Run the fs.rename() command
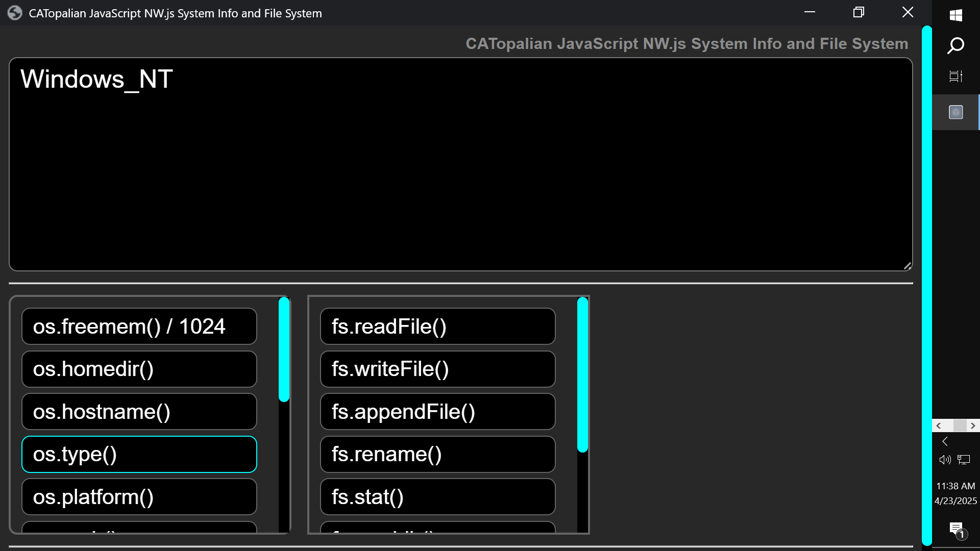This screenshot has height=551, width=980. coord(437,454)
